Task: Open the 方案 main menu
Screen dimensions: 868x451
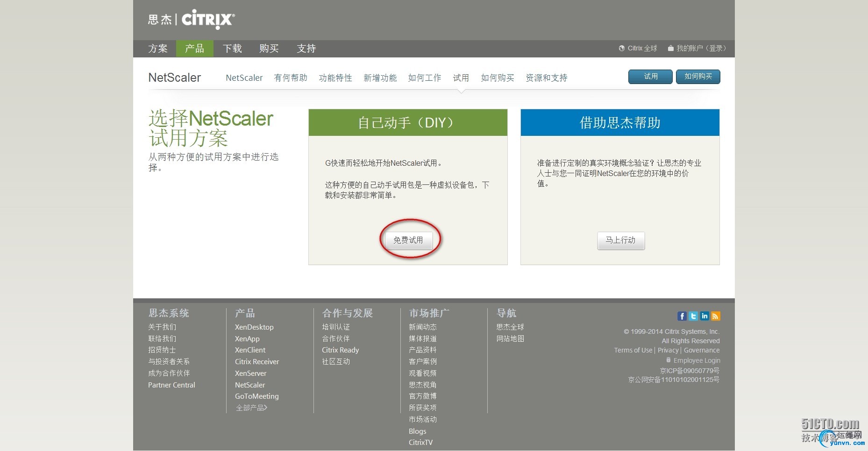Action: [158, 49]
